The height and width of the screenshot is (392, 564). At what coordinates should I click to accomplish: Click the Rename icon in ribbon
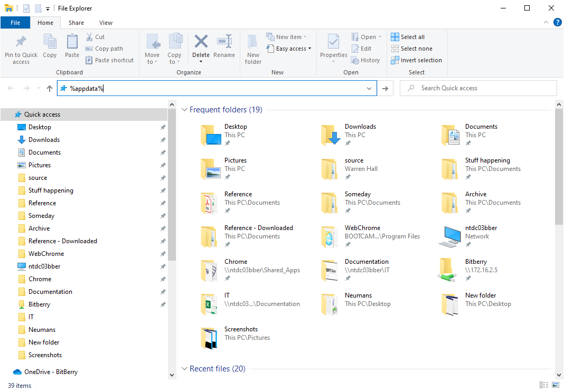tap(224, 42)
